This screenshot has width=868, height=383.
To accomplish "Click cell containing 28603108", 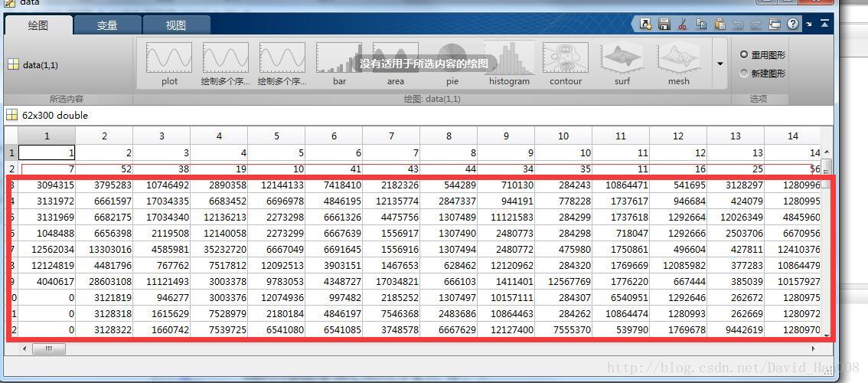I will pyautogui.click(x=104, y=282).
